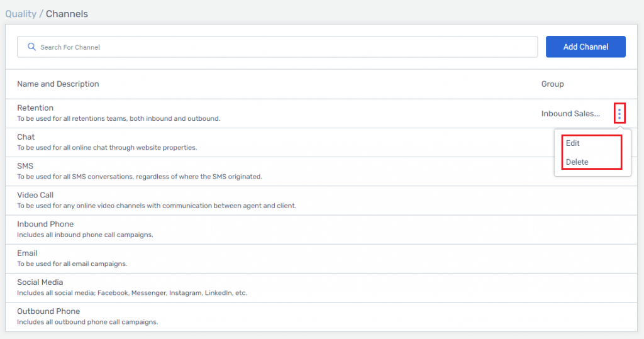Select the Email channel row
The width and height of the screenshot is (644, 339).
pos(321,258)
